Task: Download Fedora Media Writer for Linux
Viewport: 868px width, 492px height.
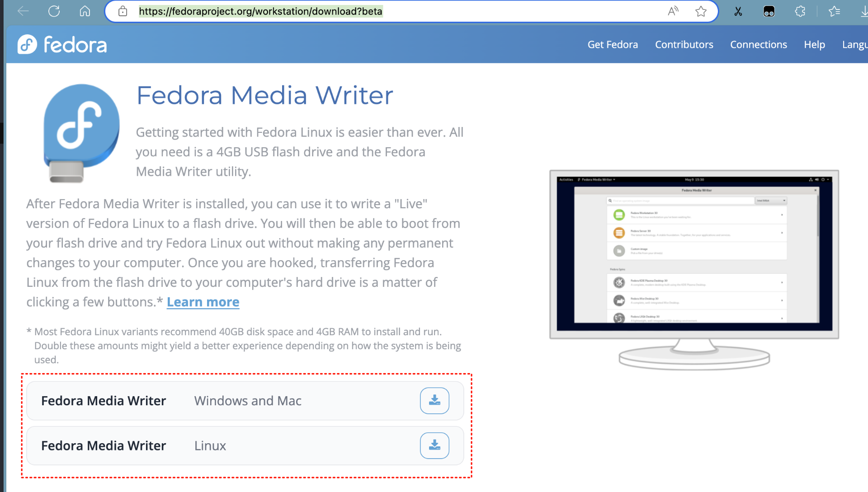Action: point(434,445)
